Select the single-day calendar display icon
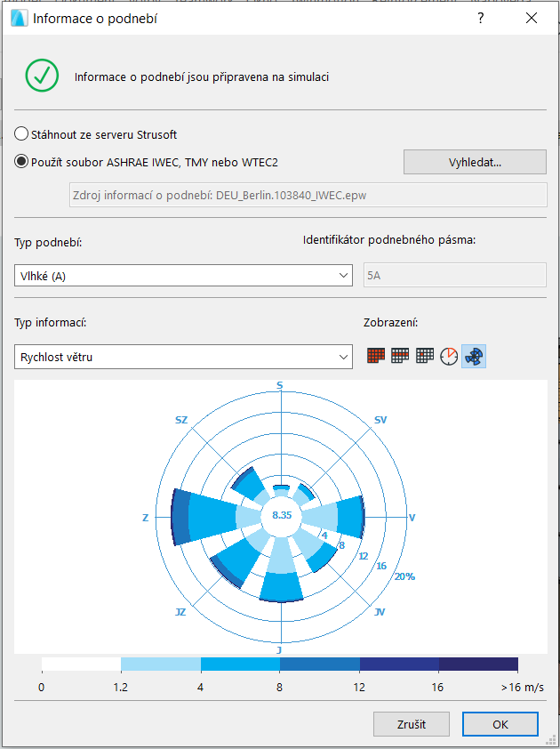Image resolution: width=560 pixels, height=749 pixels. pyautogui.click(x=425, y=356)
